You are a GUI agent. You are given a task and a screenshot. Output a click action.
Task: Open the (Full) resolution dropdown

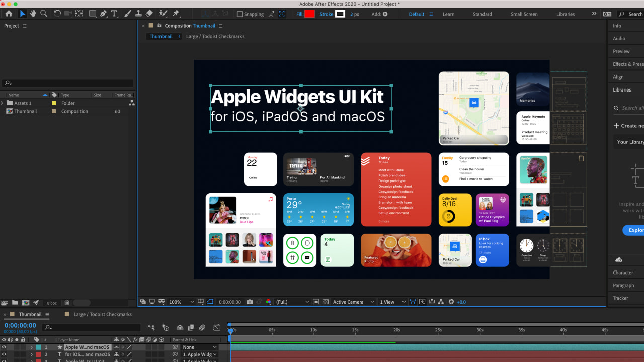click(293, 302)
